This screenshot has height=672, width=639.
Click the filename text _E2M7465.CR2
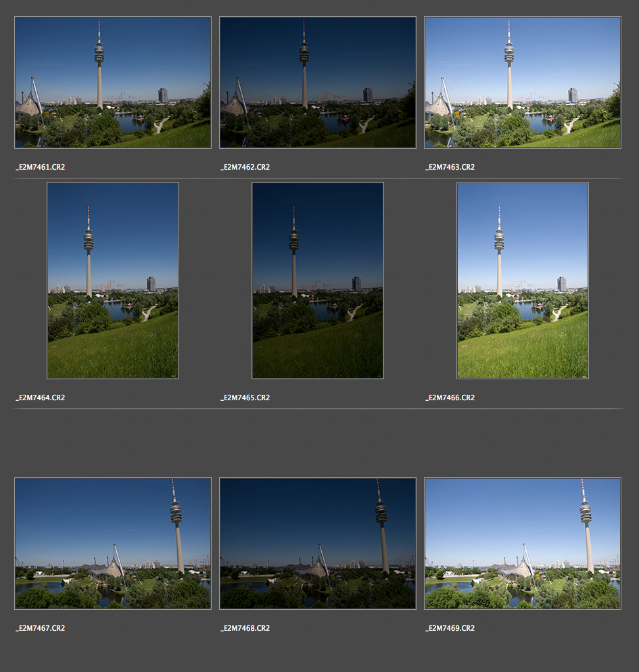pos(245,398)
